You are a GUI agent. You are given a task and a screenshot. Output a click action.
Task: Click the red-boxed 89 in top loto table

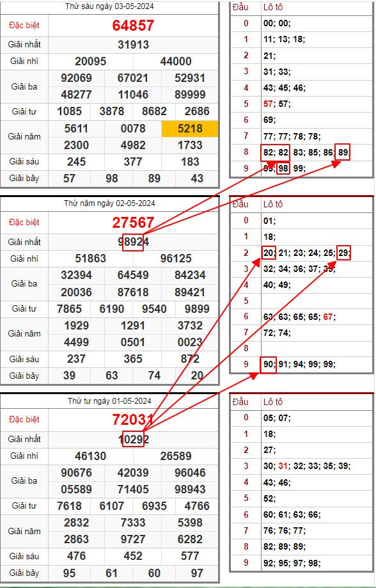pyautogui.click(x=342, y=152)
